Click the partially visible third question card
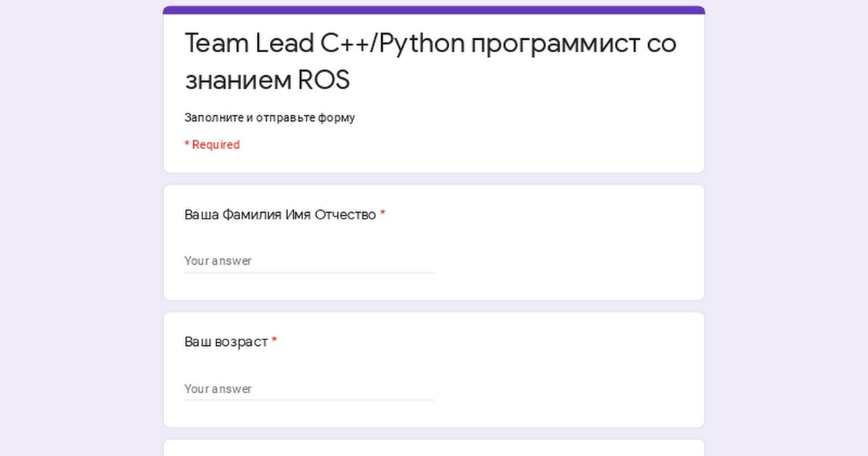Image resolution: width=868 pixels, height=456 pixels. tap(434, 448)
